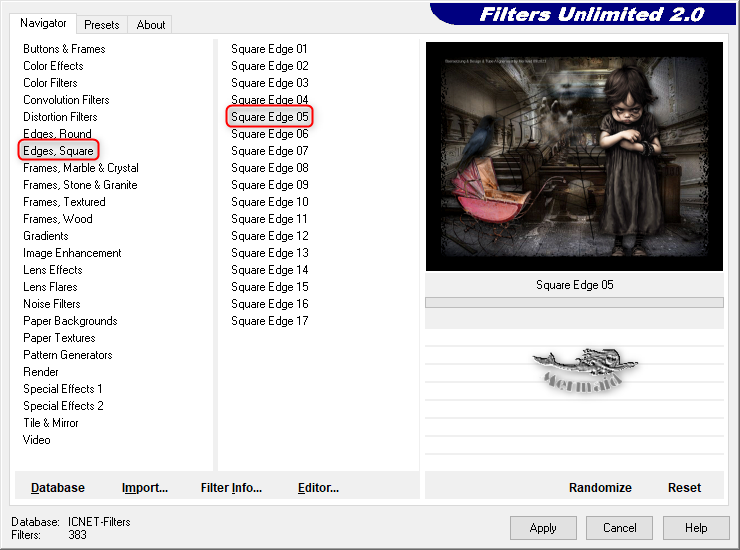
Task: Select Square Edge 15 in list
Action: 270,287
